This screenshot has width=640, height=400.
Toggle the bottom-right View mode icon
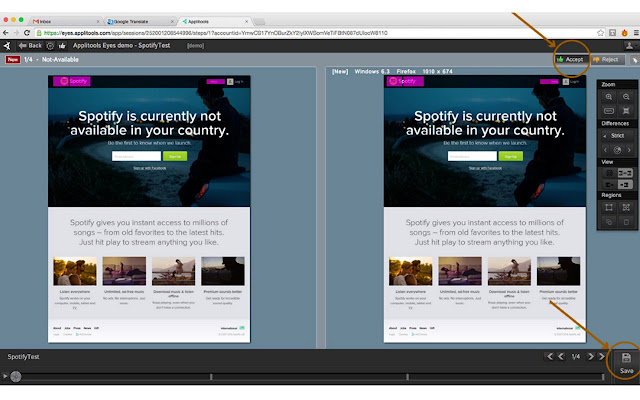625,185
